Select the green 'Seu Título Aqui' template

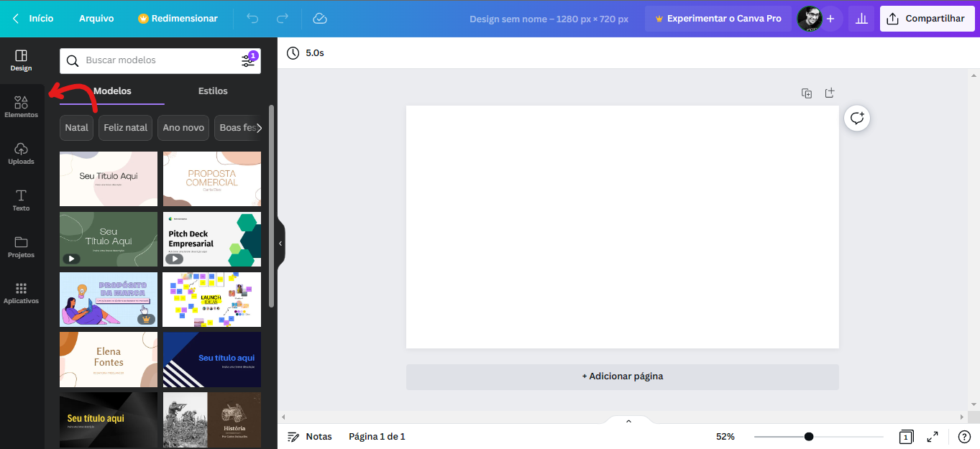click(109, 239)
